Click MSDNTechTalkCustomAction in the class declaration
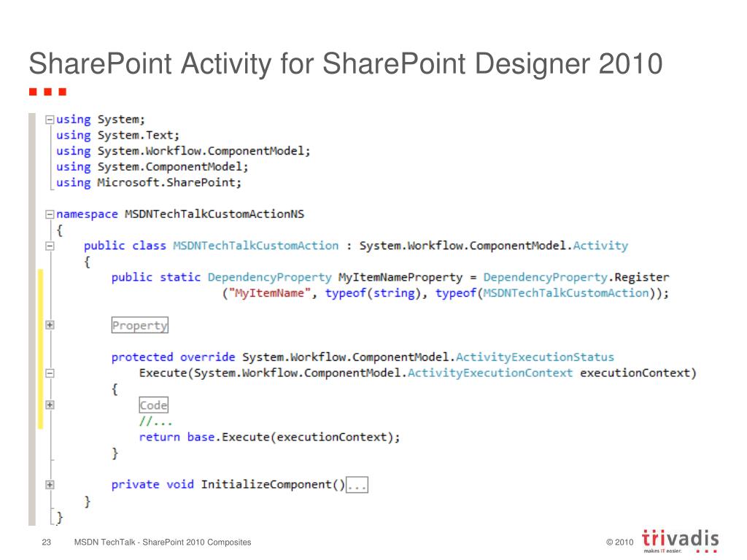 pyautogui.click(x=256, y=246)
